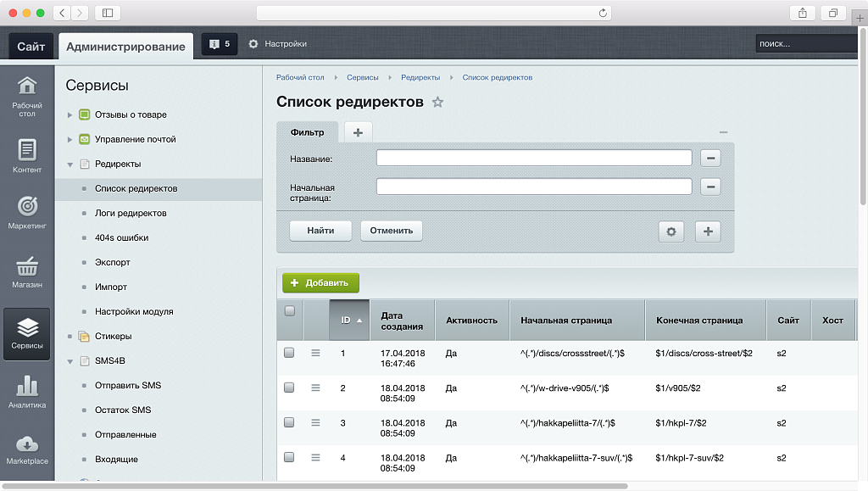The image size is (868, 491).
Task: Open the filter settings gear icon
Action: click(670, 231)
